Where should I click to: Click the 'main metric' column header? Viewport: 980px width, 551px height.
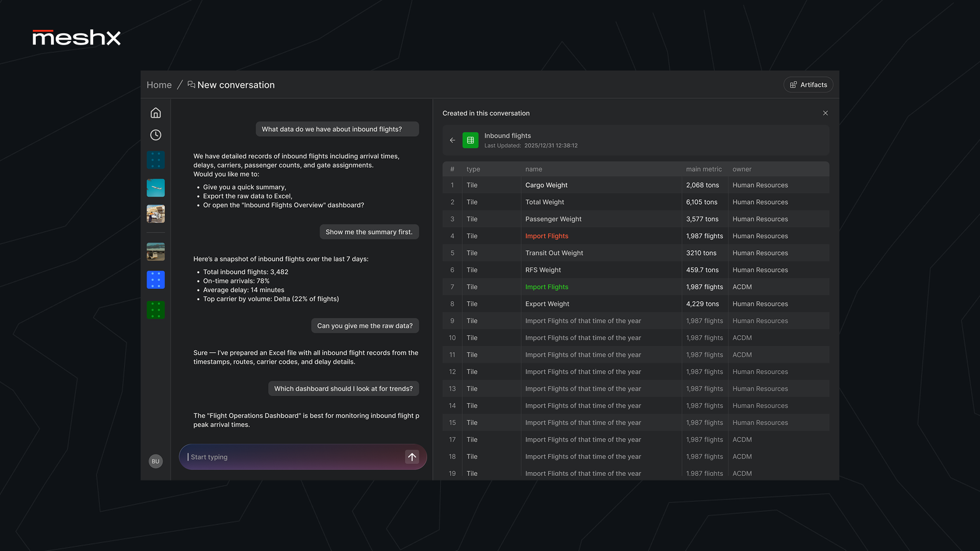(x=704, y=169)
